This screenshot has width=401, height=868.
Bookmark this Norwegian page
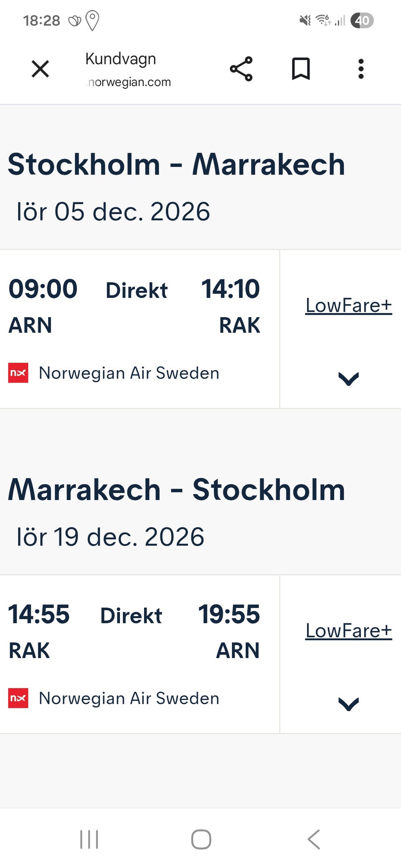pos(301,69)
